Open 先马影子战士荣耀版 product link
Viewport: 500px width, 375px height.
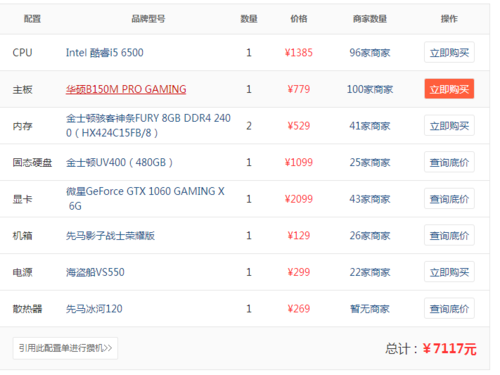pyautogui.click(x=110, y=236)
